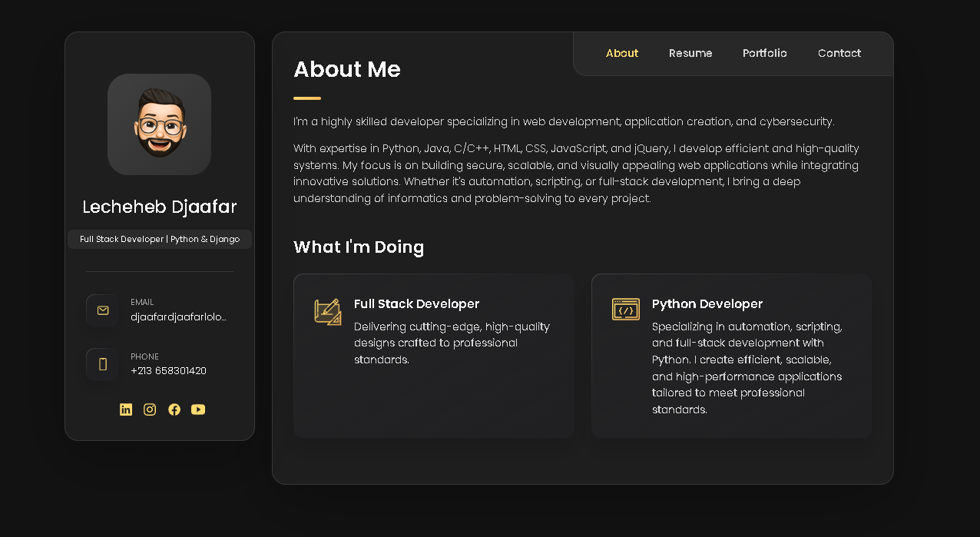
Task: Click the Instagram social icon
Action: [150, 409]
